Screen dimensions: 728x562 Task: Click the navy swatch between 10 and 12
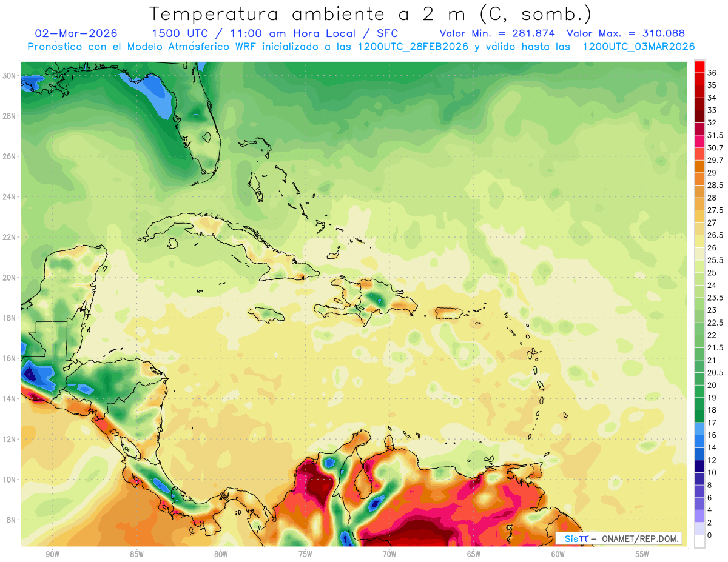click(699, 466)
